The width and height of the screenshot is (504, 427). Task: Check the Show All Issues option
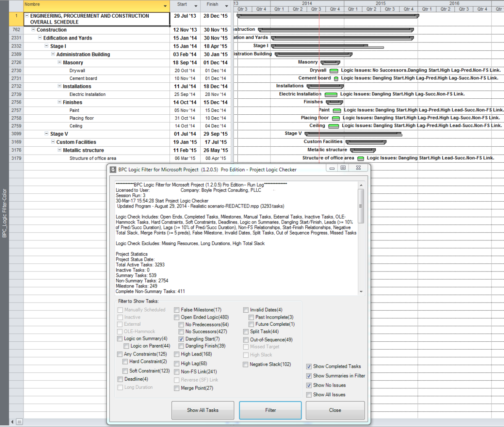(310, 394)
